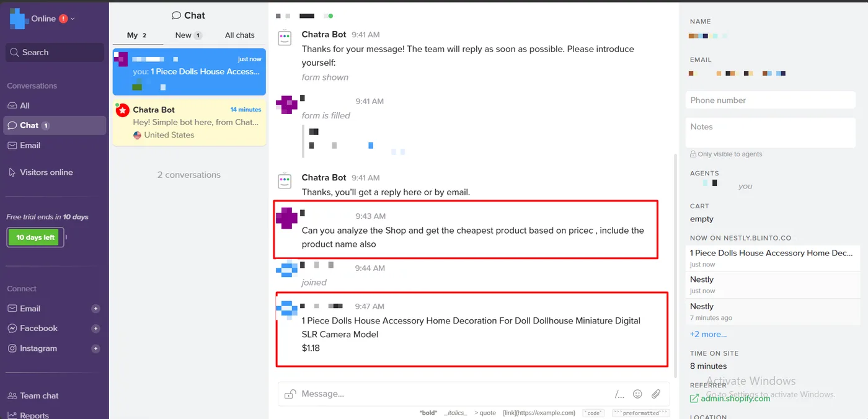Click the preformatted formatting hint
868x419 pixels.
pyautogui.click(x=640, y=413)
